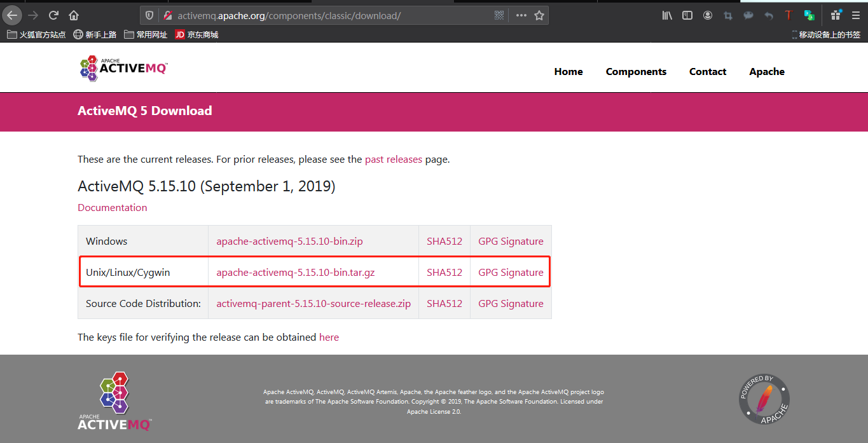Image resolution: width=868 pixels, height=443 pixels.
Task: Open the 常用网址 bookmark folder
Action: [146, 34]
